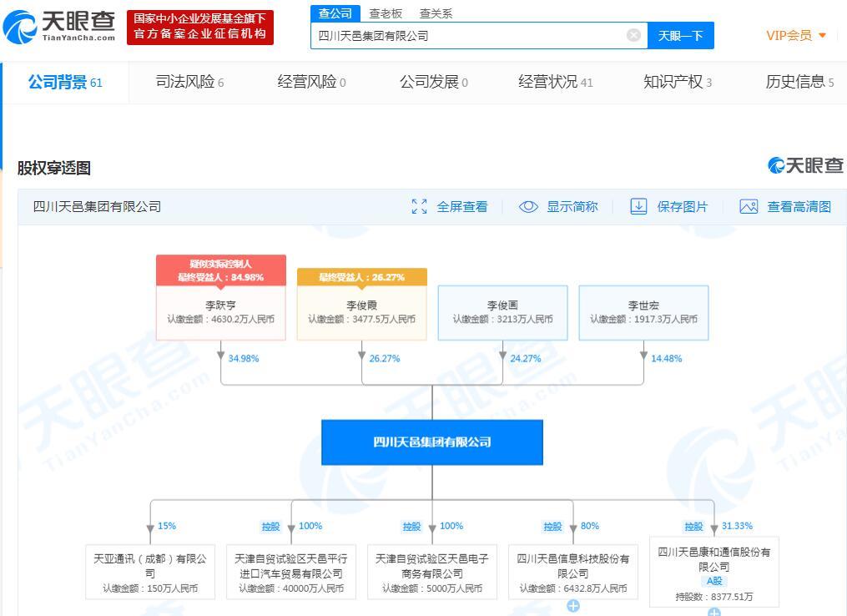
Task: Click the TianYanCha logo at top left
Action: (x=59, y=27)
